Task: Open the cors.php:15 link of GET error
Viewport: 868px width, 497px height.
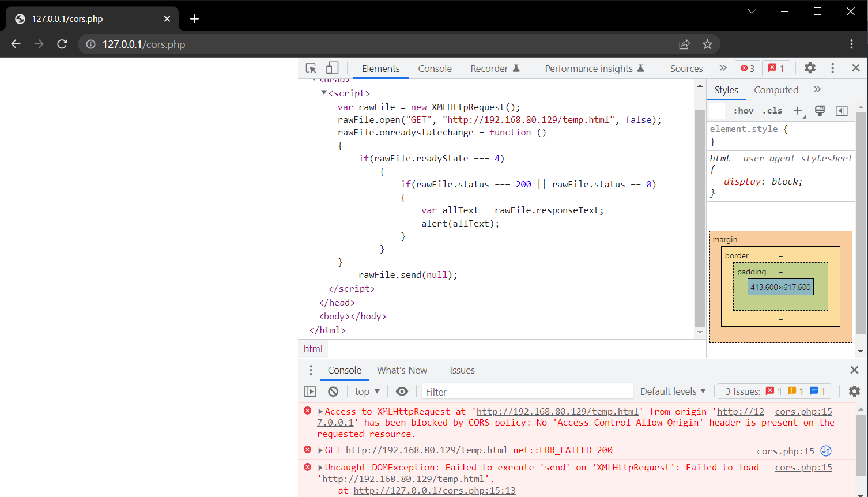Action: [786, 451]
